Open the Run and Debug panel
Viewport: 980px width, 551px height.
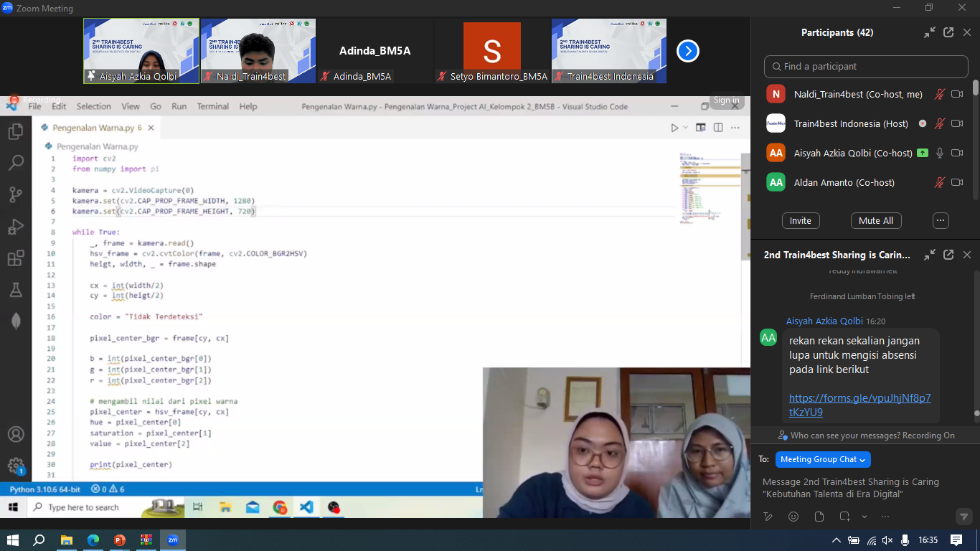coord(16,225)
